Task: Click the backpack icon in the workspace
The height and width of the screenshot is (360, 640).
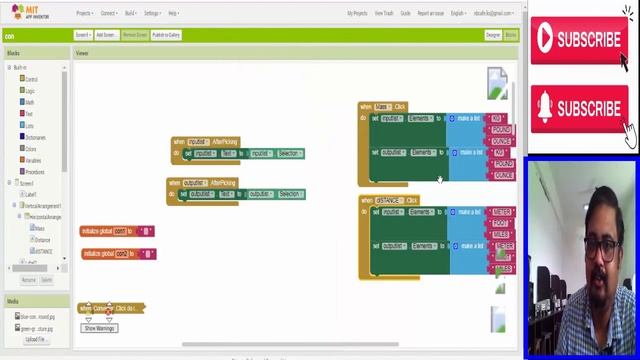Action: coord(497,83)
